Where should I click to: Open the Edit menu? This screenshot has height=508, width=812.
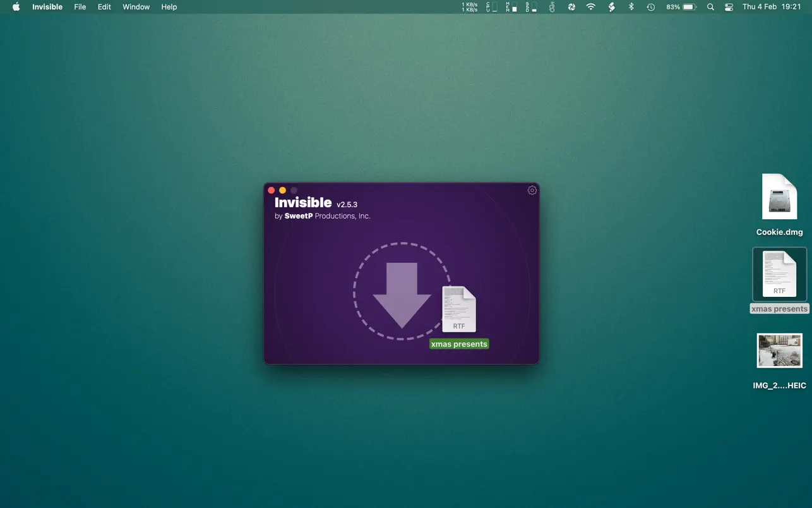(104, 7)
